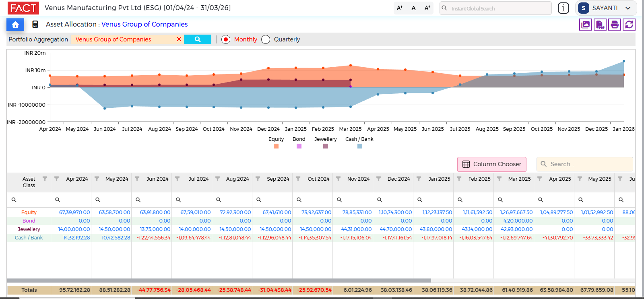Toggle Equity series via legend swatch
This screenshot has width=644, height=299.
tap(276, 146)
